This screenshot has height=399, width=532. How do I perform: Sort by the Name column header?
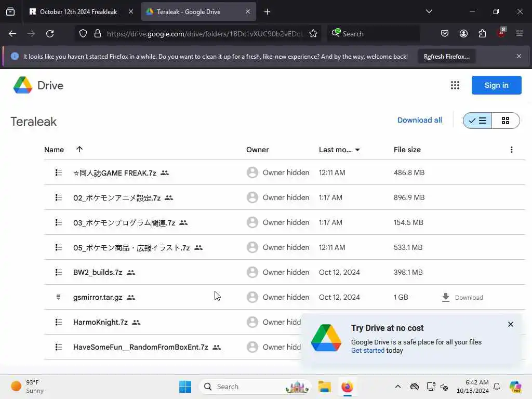pyautogui.click(x=54, y=150)
